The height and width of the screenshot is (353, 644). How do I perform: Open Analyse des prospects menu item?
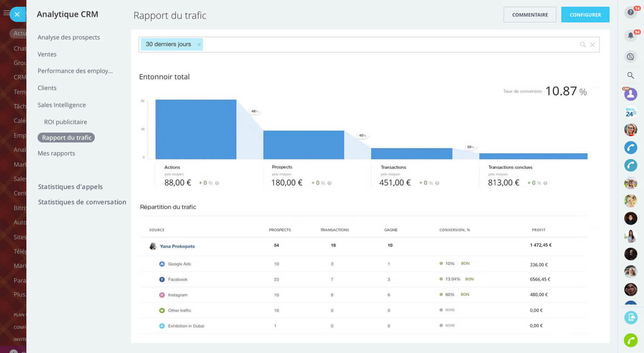coord(69,37)
